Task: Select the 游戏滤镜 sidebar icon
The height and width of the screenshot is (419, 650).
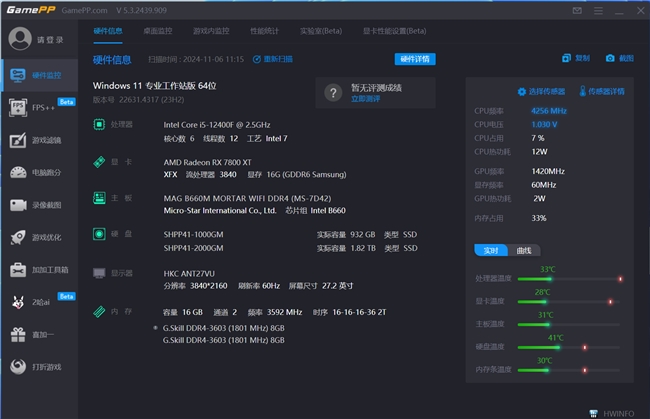Action: pos(18,140)
